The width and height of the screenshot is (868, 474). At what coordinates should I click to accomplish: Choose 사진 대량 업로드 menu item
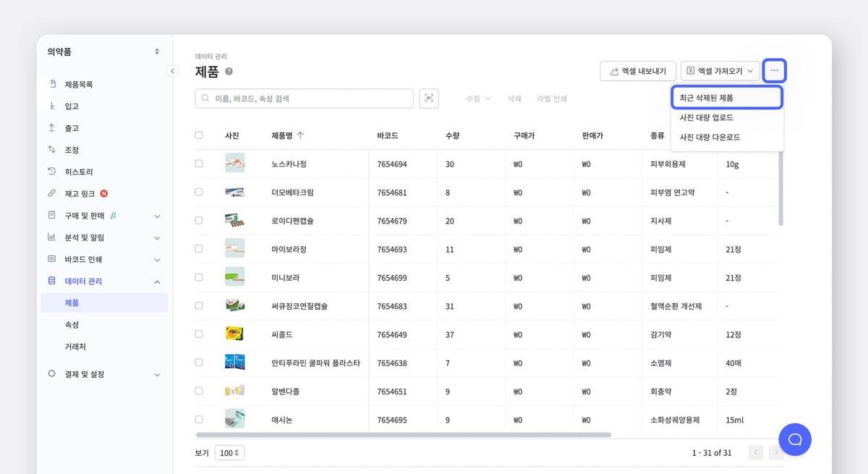706,117
